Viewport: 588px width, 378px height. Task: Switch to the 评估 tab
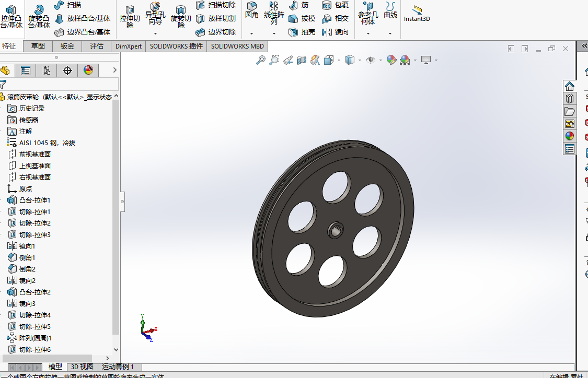[96, 46]
